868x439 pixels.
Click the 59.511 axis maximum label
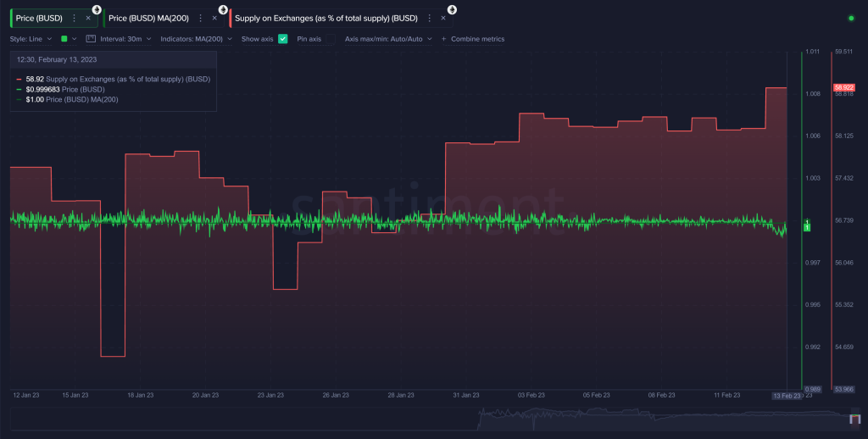(843, 52)
